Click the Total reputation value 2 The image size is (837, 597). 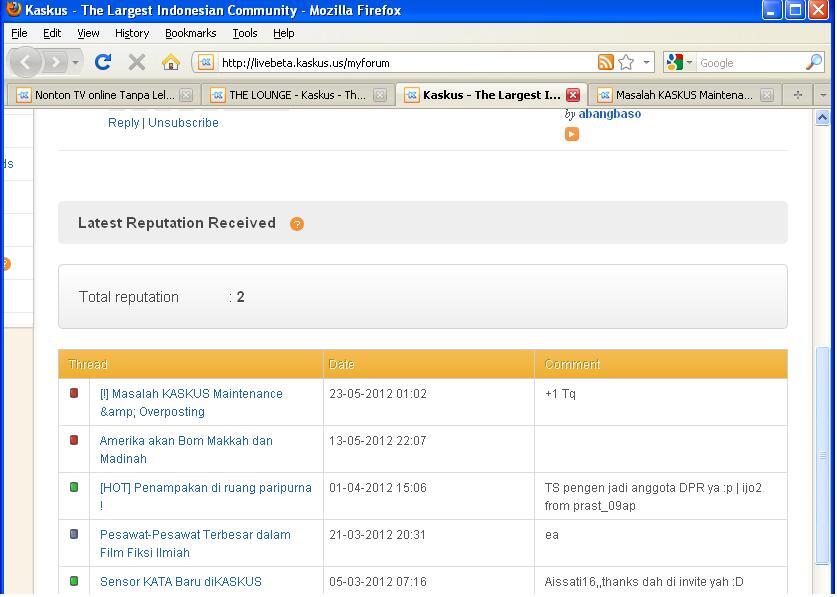[240, 297]
